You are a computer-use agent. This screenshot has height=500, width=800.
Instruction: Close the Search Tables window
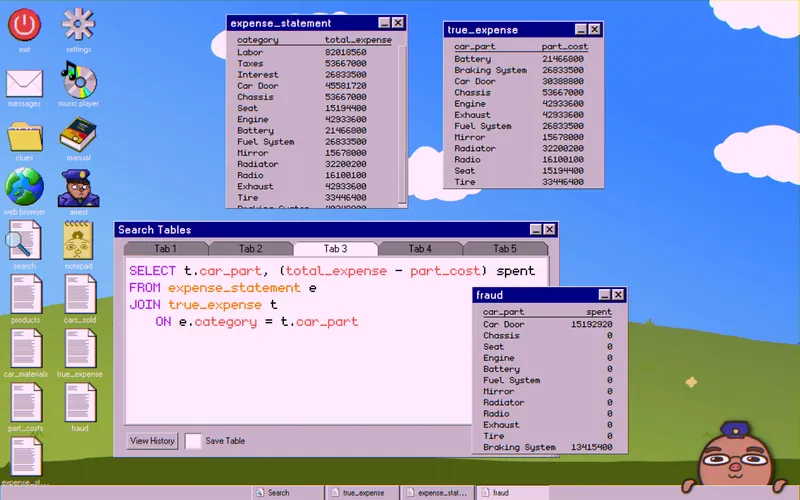549,230
